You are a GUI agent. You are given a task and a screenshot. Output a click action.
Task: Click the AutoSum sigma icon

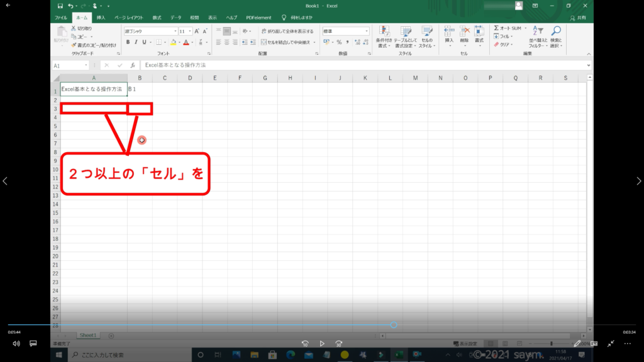[496, 28]
